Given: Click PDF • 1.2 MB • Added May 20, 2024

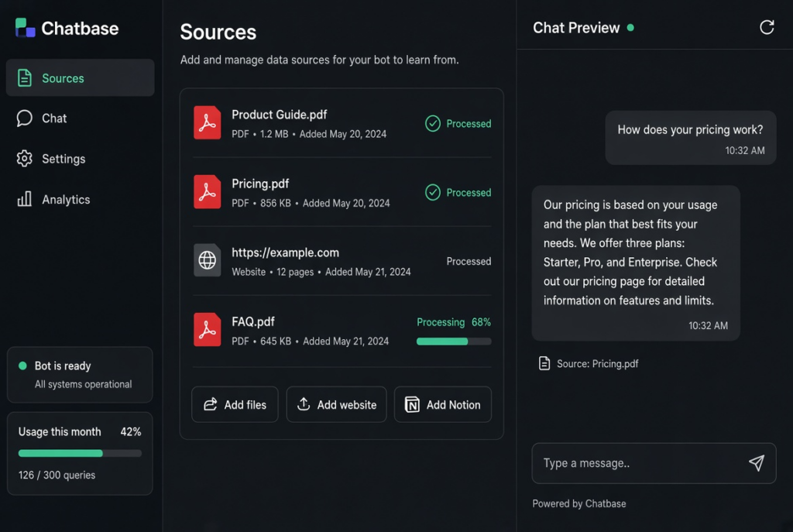Looking at the screenshot, I should click(309, 134).
